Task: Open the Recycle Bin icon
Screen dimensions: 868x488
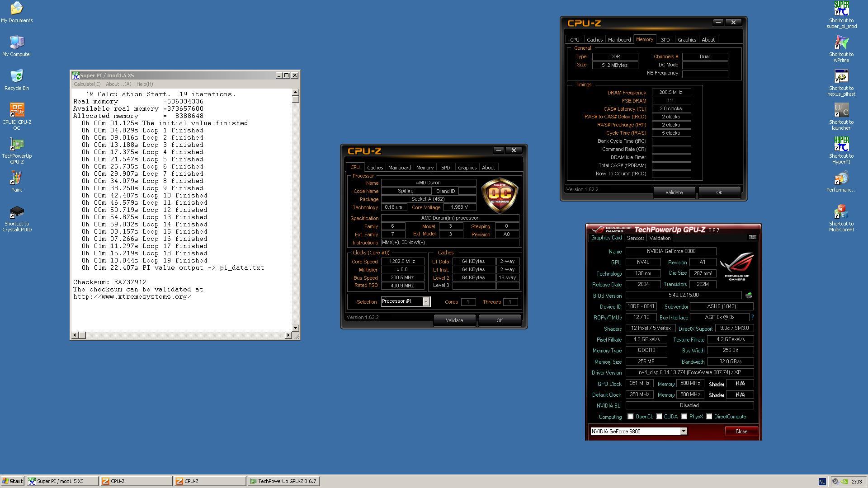Action: pos(17,80)
